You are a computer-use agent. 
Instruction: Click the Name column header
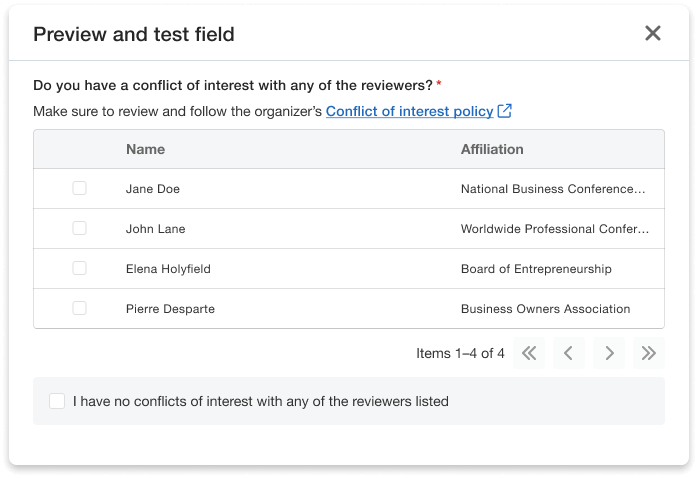coord(145,149)
